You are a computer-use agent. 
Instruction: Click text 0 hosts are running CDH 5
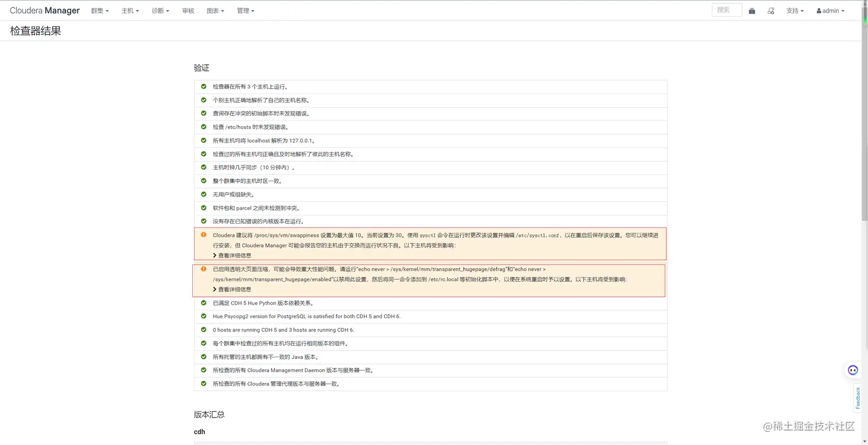pyautogui.click(x=284, y=330)
